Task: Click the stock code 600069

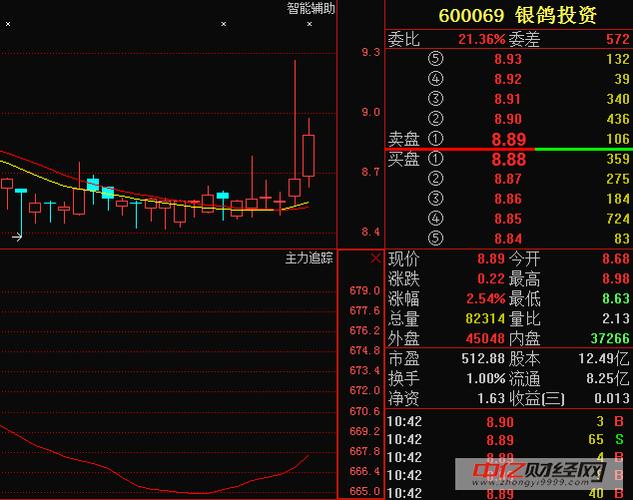Action: [471, 16]
